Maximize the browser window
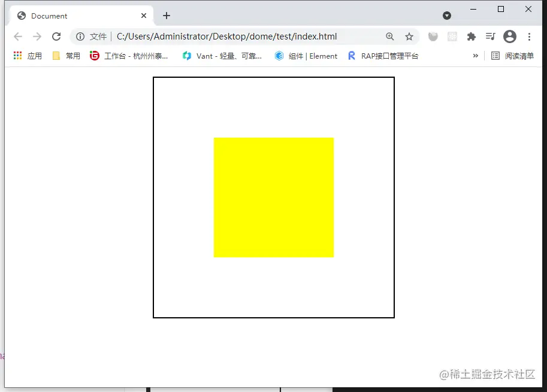 501,10
